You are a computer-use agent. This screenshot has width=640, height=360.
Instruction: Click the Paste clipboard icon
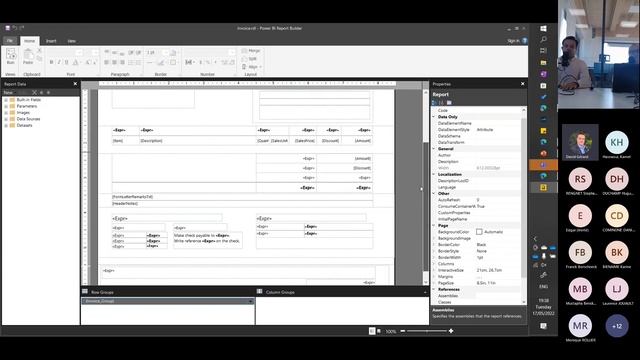point(28,56)
